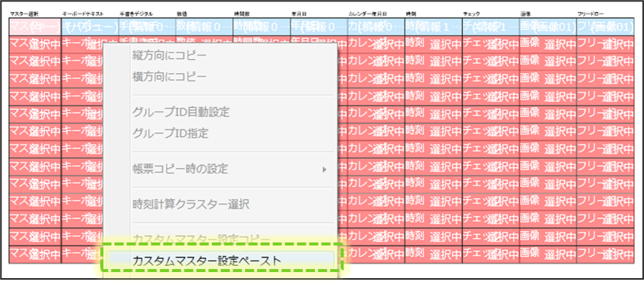Select 縦方向にコピー menu entry
Image resolution: width=644 pixels, height=285 pixels.
click(x=170, y=55)
